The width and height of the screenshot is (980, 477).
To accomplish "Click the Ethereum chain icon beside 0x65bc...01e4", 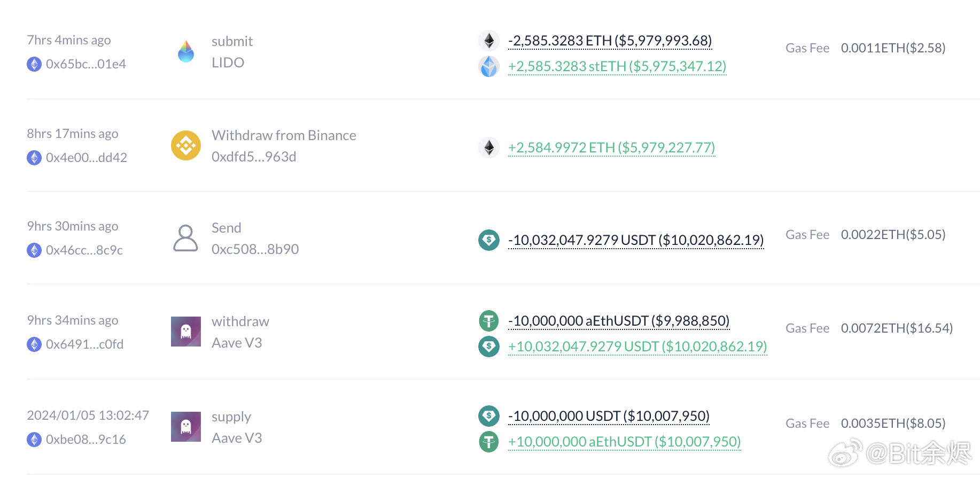I will (x=34, y=64).
